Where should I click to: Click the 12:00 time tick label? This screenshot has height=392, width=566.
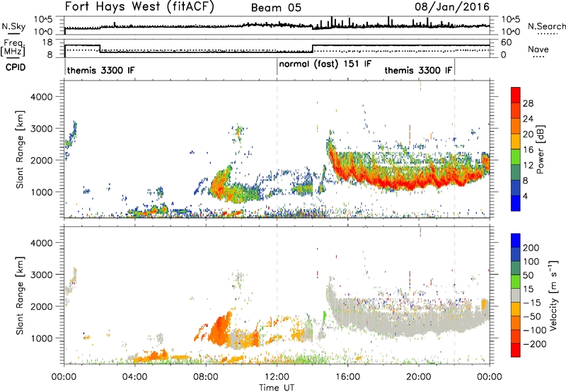pyautogui.click(x=277, y=377)
